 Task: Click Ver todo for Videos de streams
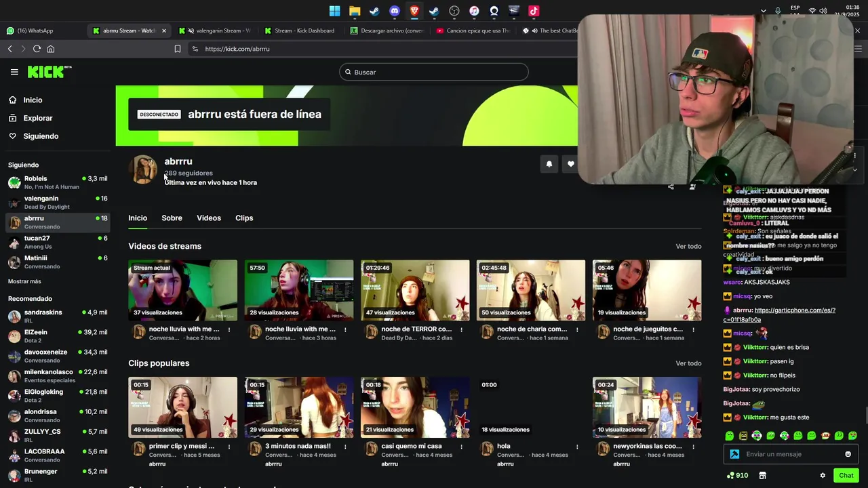(x=688, y=247)
